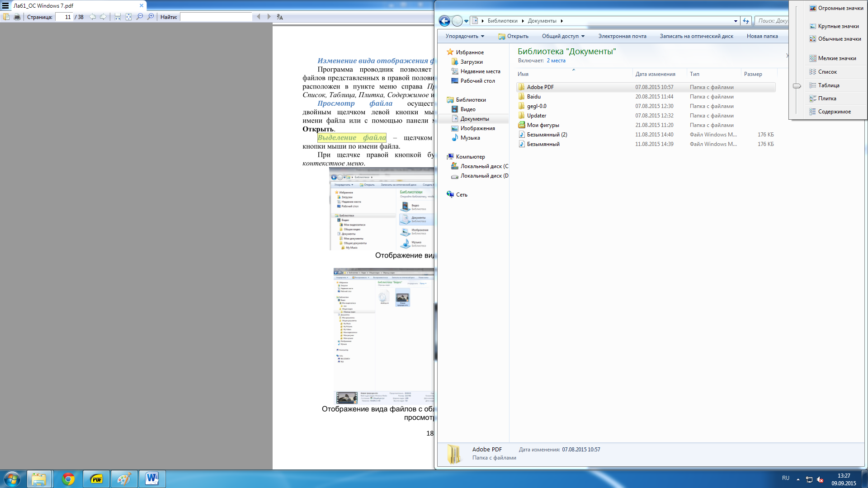Click the view size slider handle

tap(797, 86)
